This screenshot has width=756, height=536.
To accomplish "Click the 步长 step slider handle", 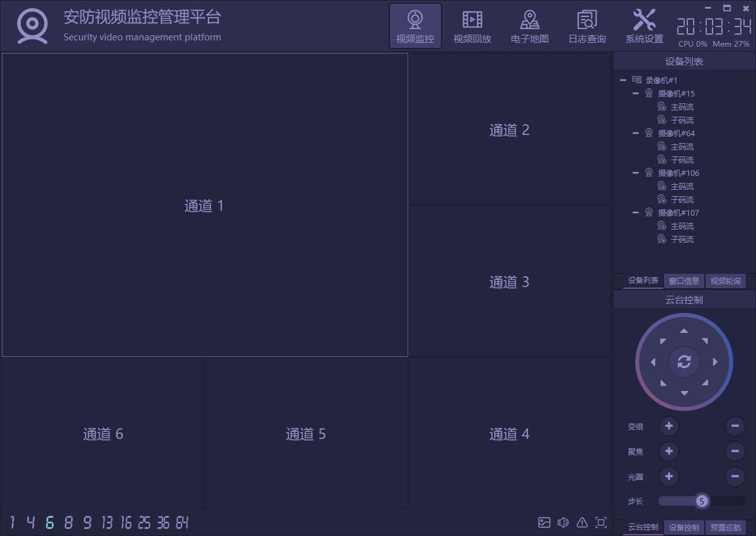I will coord(701,501).
